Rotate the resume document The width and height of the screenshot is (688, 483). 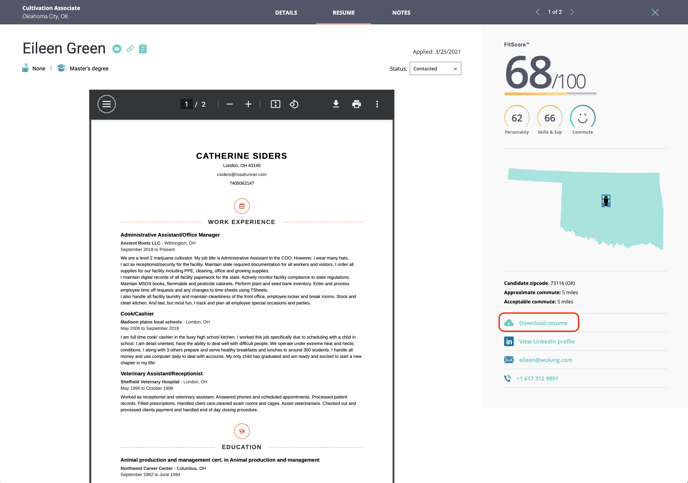click(294, 104)
